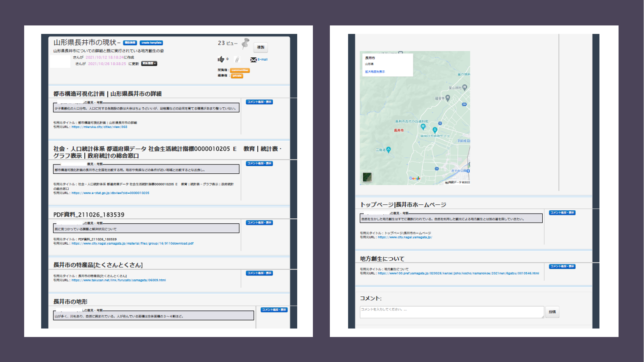Open the 更新履歴 update history dropdown

149,64
